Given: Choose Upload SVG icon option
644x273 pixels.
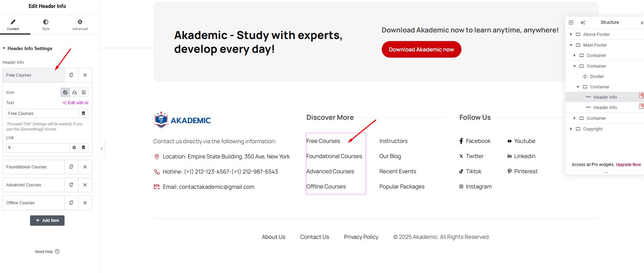Looking at the screenshot, I should click(75, 92).
